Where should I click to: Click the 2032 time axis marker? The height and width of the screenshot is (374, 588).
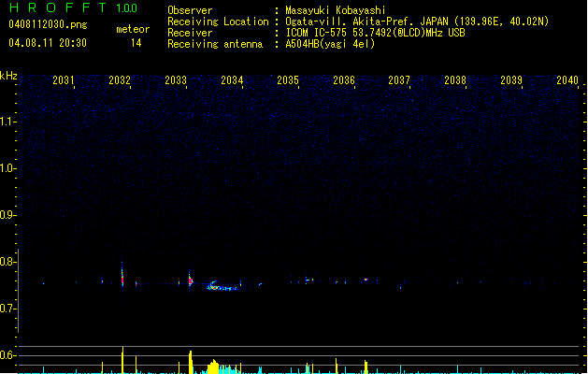point(120,80)
